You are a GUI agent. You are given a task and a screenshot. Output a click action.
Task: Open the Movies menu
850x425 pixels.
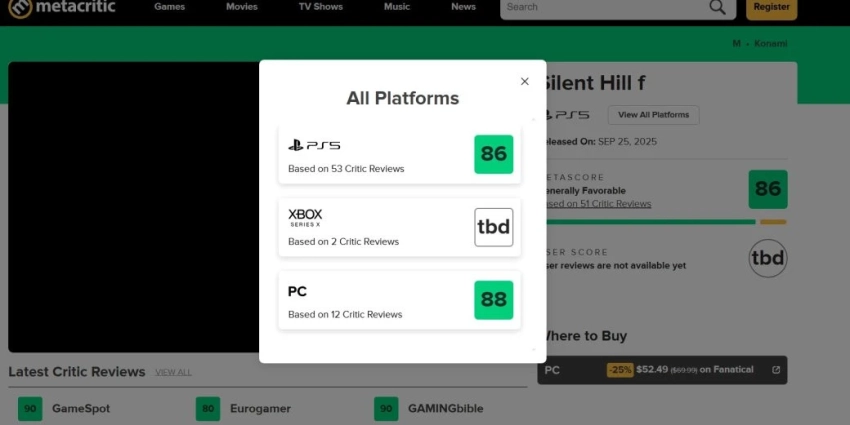241,7
